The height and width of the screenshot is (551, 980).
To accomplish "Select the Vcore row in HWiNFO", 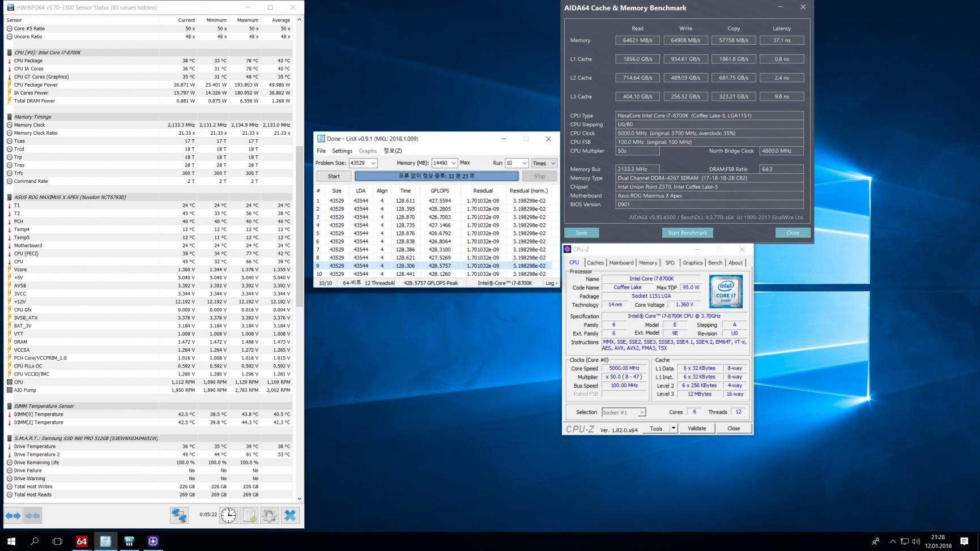I will click(x=150, y=270).
